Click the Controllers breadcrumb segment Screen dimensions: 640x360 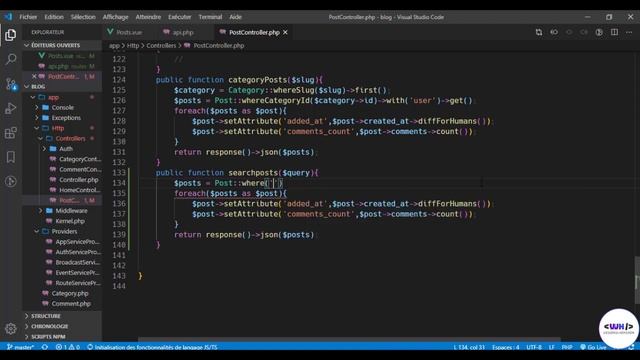(161, 45)
